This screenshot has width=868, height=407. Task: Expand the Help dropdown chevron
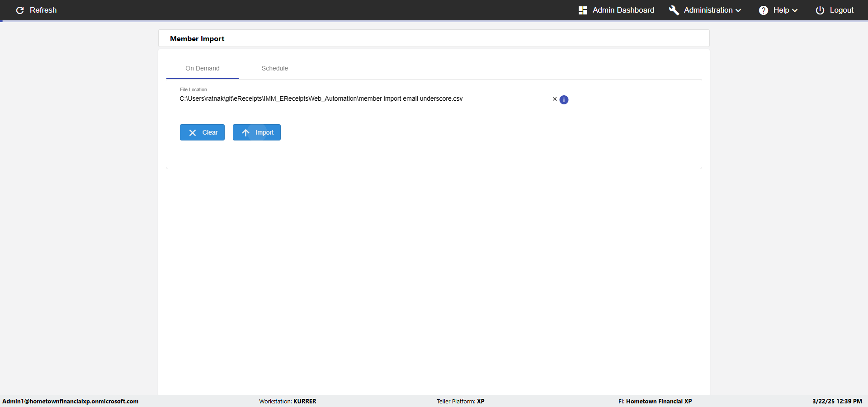[x=795, y=10]
